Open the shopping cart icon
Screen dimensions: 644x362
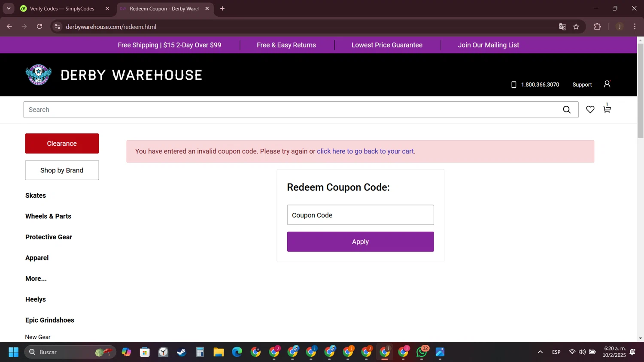607,109
